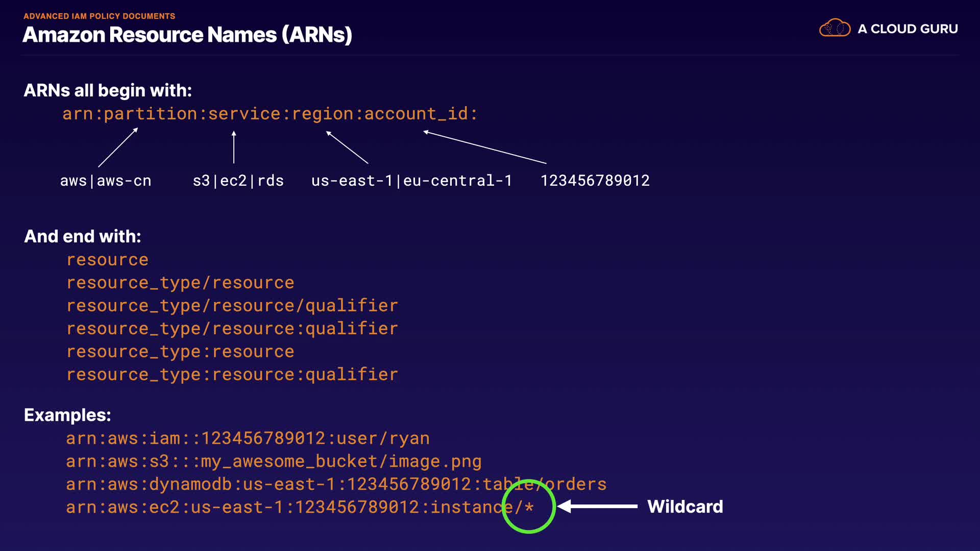Click the Advanced IAM Policy Documents subtitle
The height and width of the screenshot is (551, 980).
[x=100, y=16]
